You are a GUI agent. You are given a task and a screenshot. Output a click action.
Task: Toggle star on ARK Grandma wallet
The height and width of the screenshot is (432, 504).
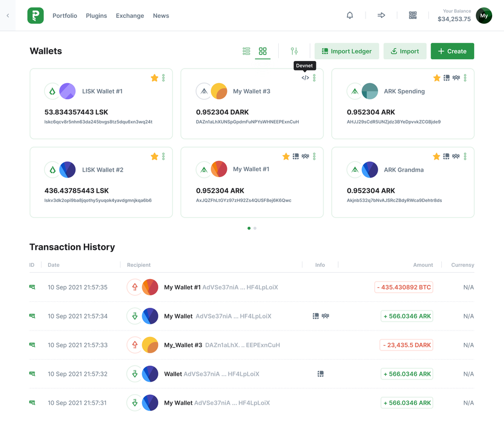click(436, 157)
